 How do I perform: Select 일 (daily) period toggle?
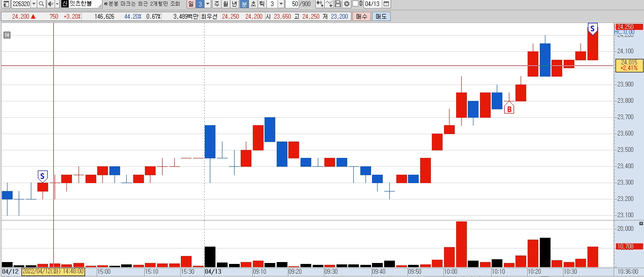pyautogui.click(x=191, y=4)
